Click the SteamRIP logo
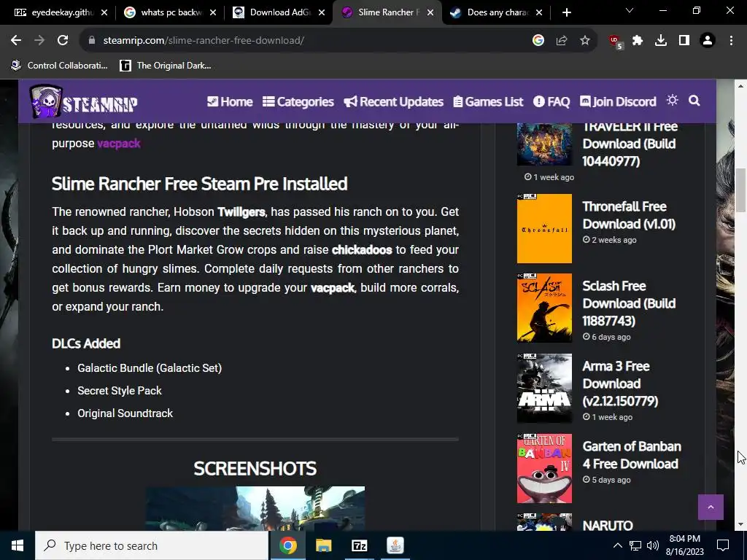747x560 pixels. [x=83, y=101]
